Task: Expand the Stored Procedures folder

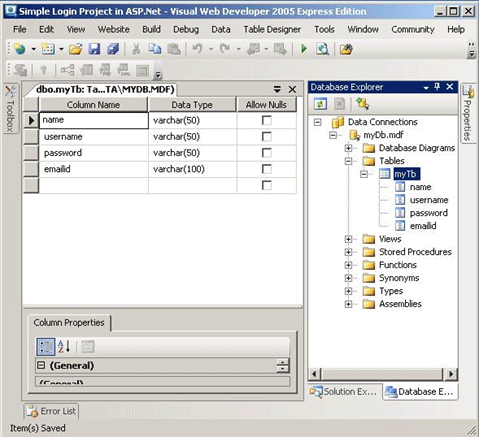Action: 348,252
